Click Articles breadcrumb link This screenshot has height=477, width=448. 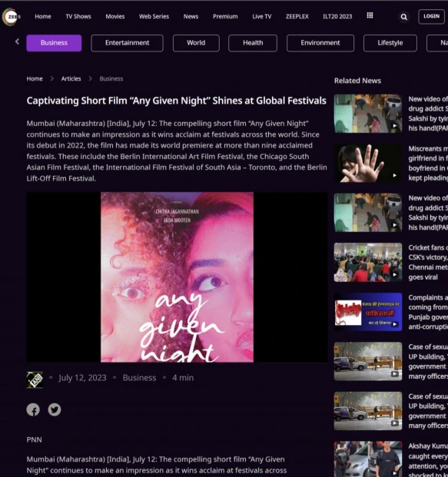pos(71,79)
